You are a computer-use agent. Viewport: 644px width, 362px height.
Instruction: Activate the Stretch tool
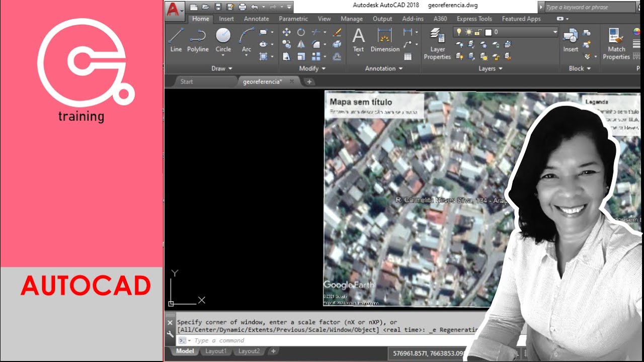coord(286,56)
